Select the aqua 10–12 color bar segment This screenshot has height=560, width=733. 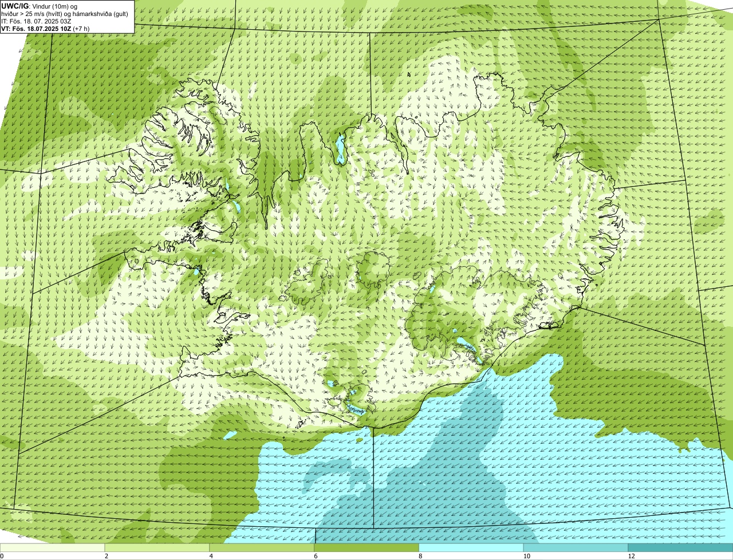tap(576, 548)
